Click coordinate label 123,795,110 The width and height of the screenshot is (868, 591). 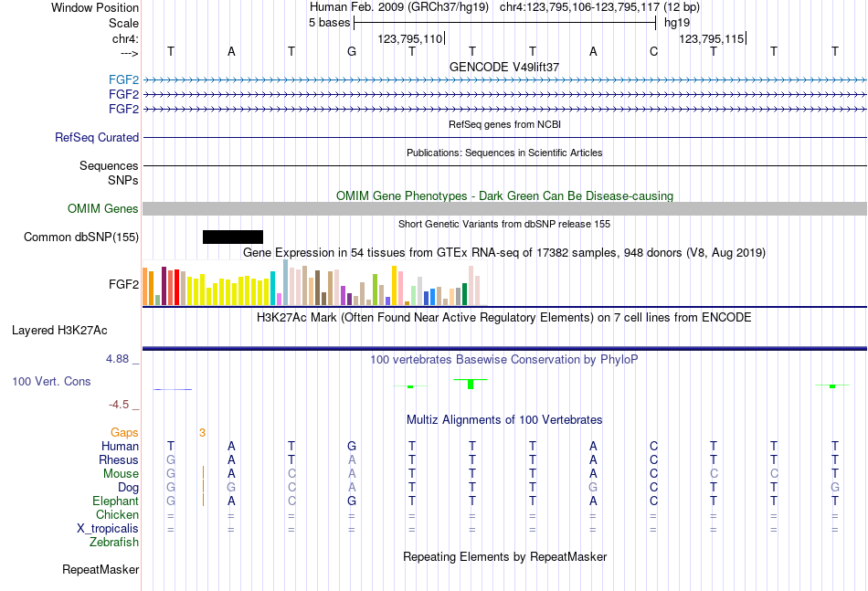pyautogui.click(x=410, y=38)
